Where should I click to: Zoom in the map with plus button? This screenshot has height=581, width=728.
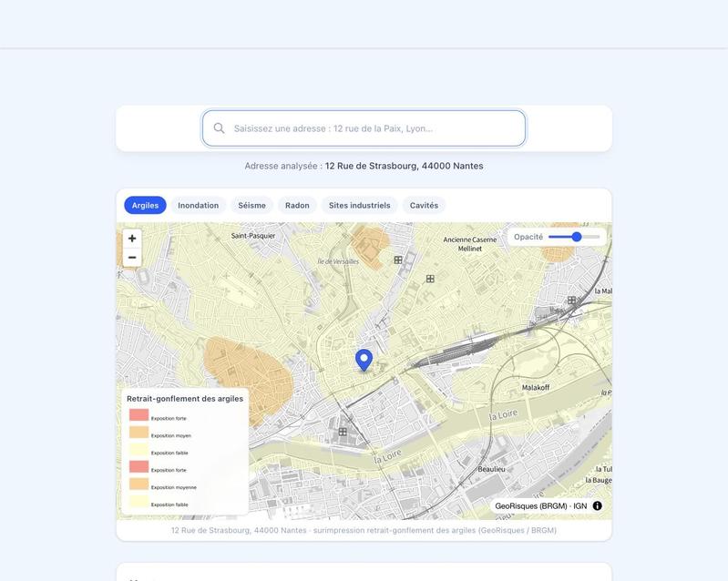[132, 239]
